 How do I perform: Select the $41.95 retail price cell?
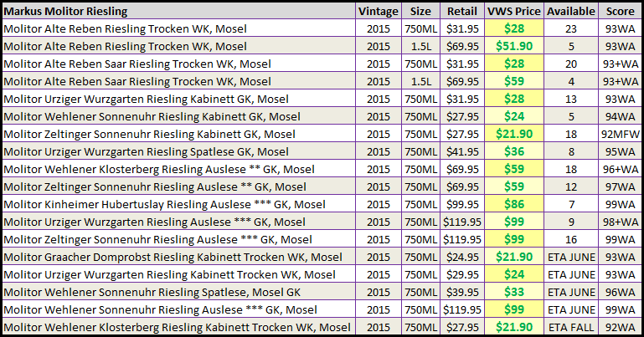click(462, 151)
